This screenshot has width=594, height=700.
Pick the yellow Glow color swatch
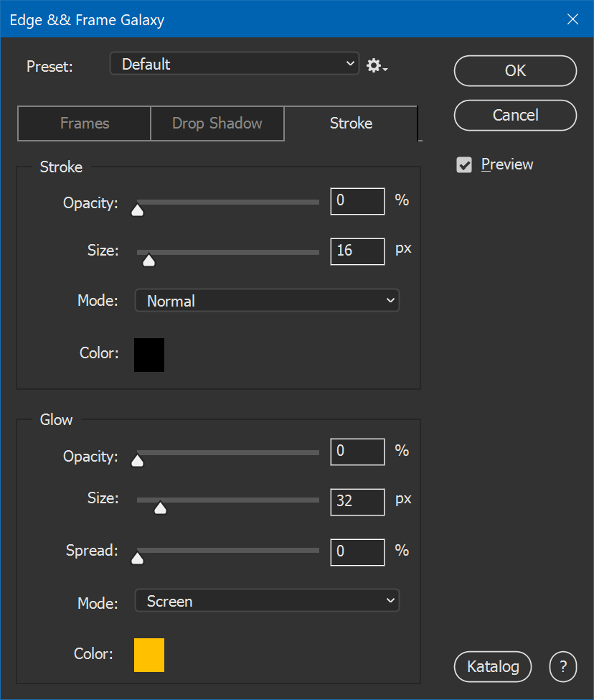pos(149,655)
